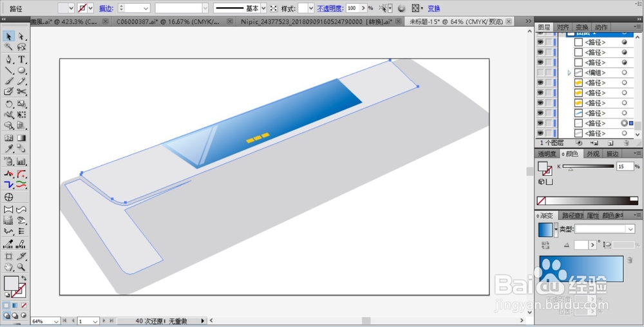644x327 pixels.
Task: Choose the Ellipse tool
Action: [21, 71]
